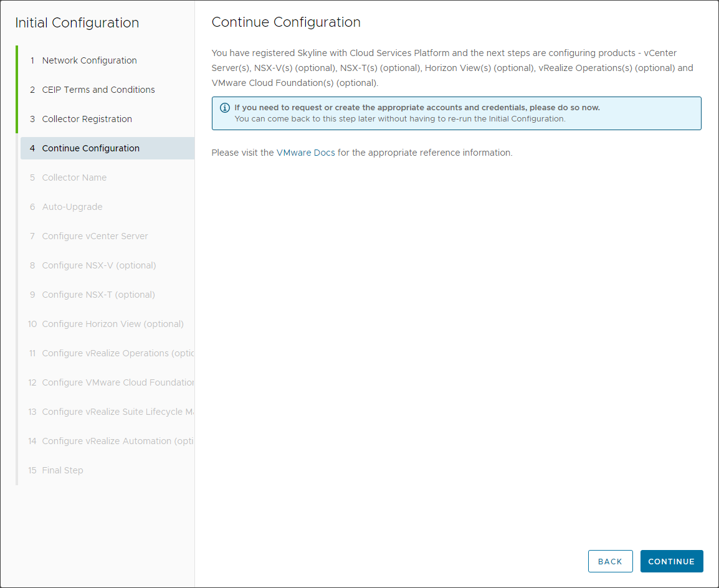Image resolution: width=719 pixels, height=588 pixels.
Task: Open the VMware Docs link
Action: pyautogui.click(x=305, y=153)
